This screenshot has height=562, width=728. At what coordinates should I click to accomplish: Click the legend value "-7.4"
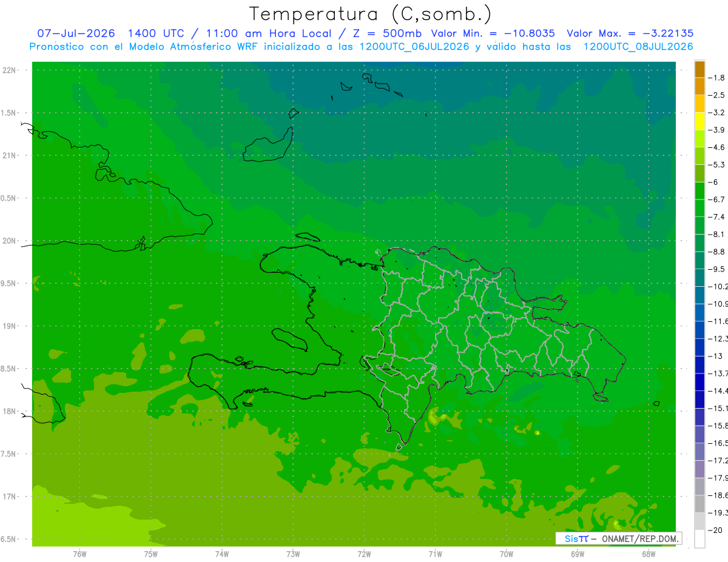click(x=718, y=217)
